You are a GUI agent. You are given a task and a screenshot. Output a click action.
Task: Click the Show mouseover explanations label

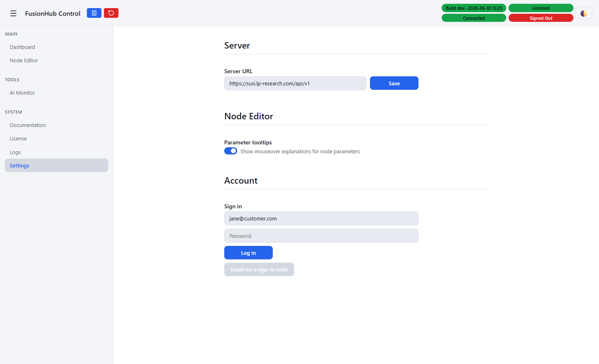(x=300, y=151)
